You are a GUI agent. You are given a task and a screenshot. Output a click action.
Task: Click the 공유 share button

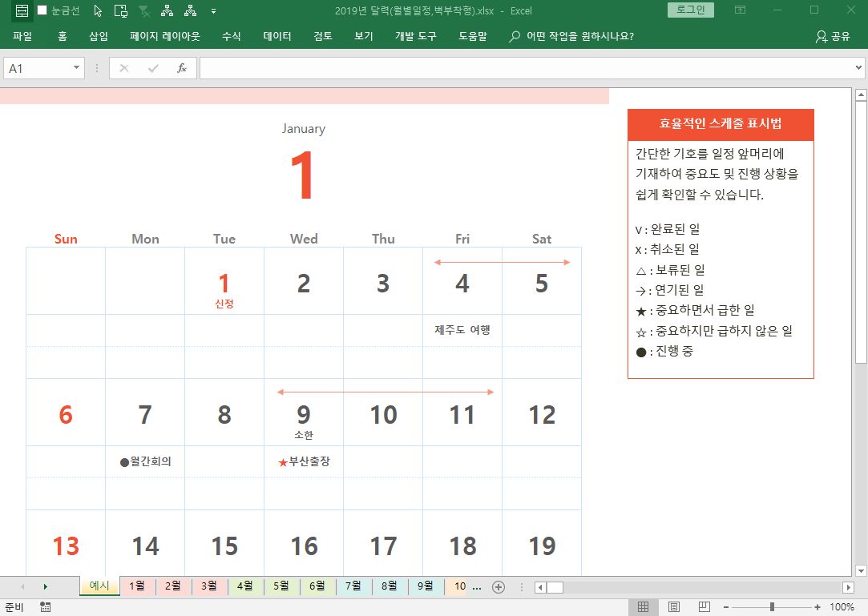[833, 37]
